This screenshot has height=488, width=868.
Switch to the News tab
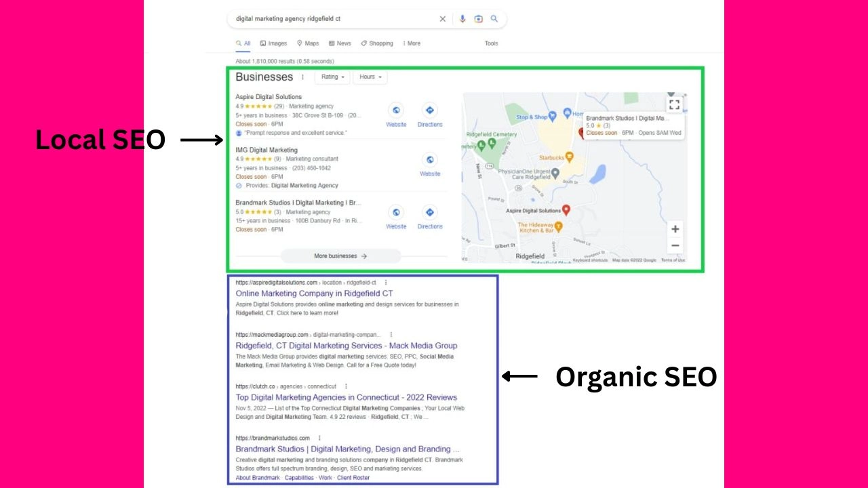click(x=340, y=43)
